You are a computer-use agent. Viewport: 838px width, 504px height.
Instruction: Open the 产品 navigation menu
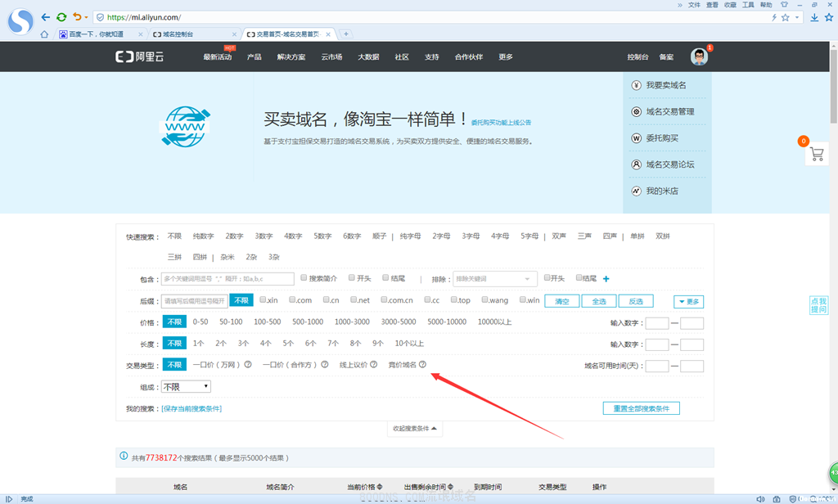point(254,57)
